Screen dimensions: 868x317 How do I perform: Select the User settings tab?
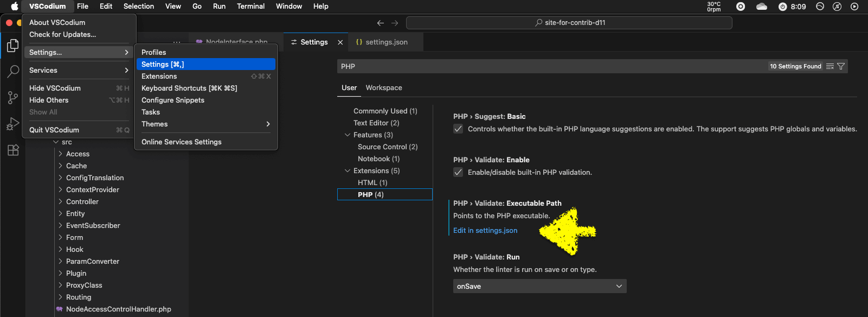pyautogui.click(x=349, y=87)
